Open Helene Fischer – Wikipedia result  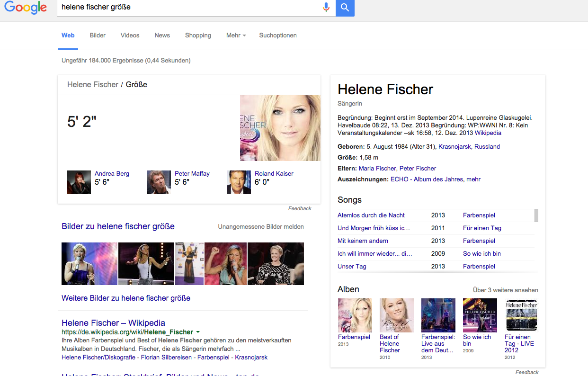(x=113, y=323)
